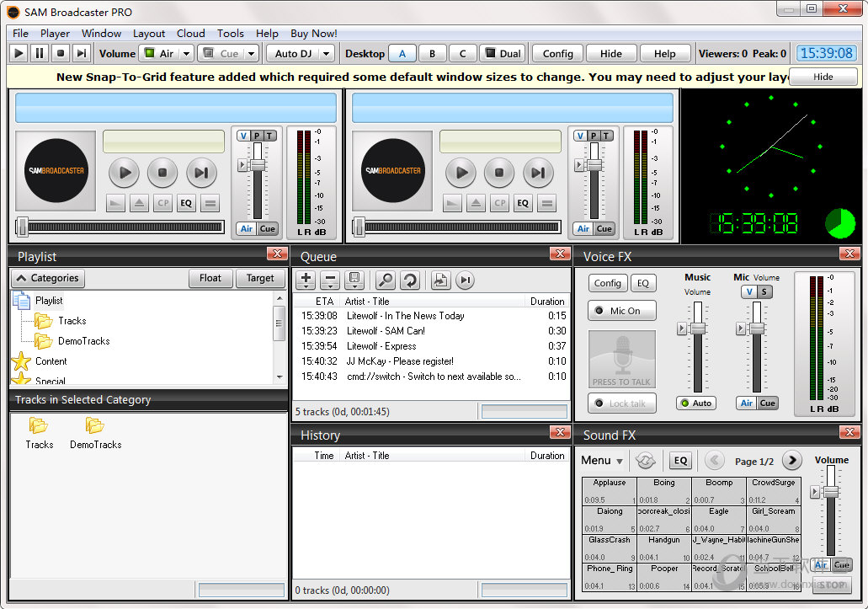Open the Cue volume dropdown arrow

pyautogui.click(x=252, y=54)
